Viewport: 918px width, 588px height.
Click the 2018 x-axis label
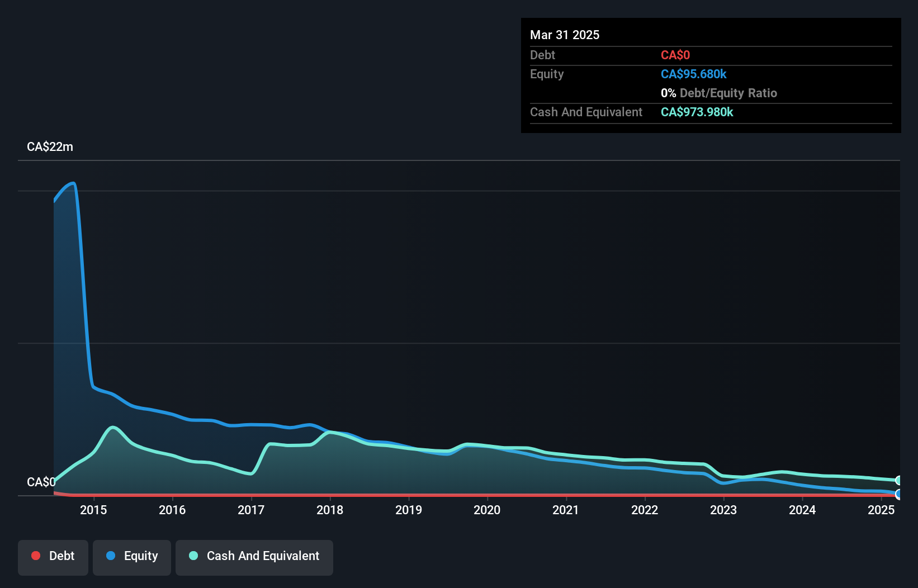(x=330, y=510)
